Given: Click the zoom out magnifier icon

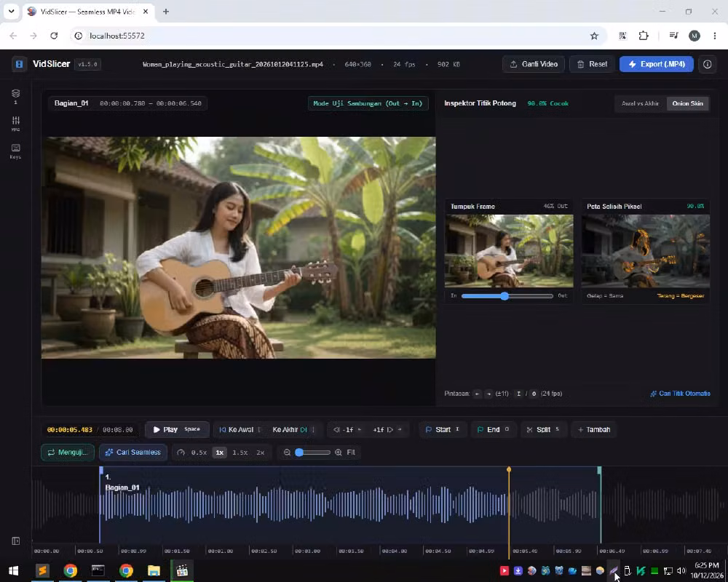Looking at the screenshot, I should click(x=287, y=452).
